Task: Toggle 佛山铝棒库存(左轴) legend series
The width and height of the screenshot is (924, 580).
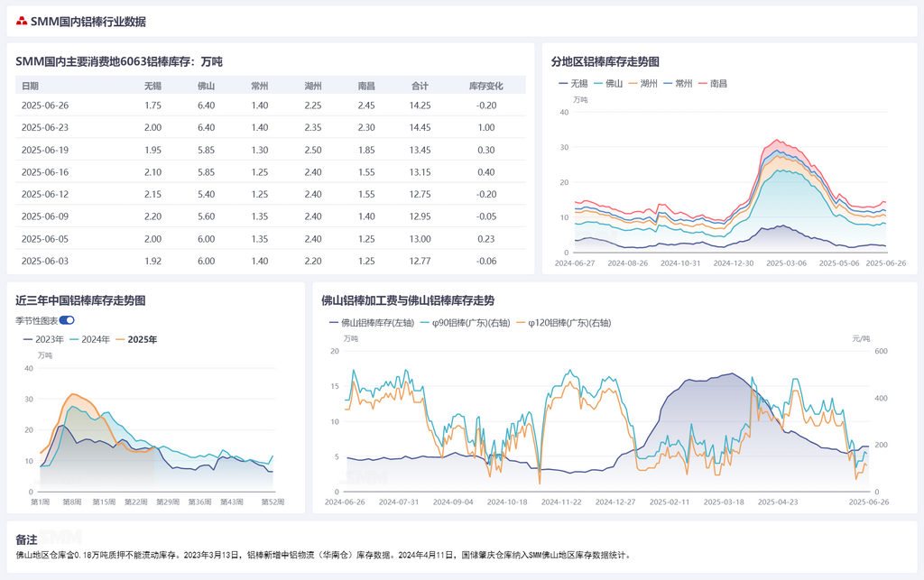Action: coord(371,323)
